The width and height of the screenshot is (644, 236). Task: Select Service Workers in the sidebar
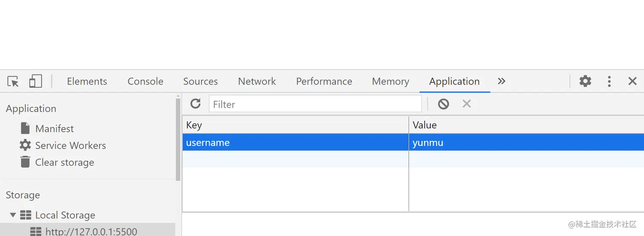pos(70,145)
